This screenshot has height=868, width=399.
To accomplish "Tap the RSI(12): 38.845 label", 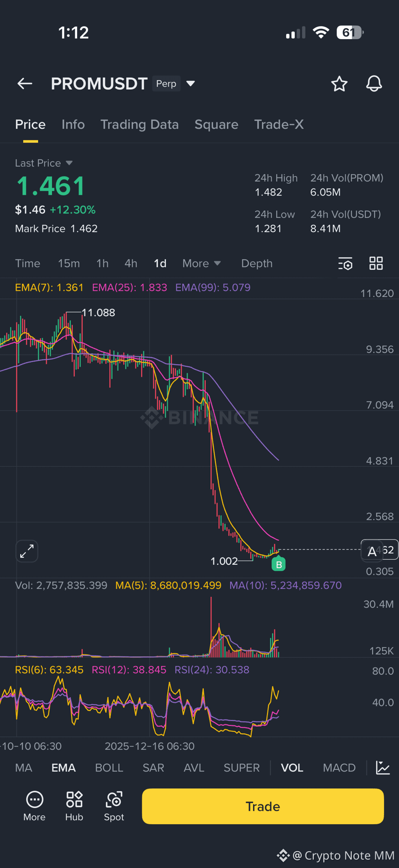I will (129, 670).
